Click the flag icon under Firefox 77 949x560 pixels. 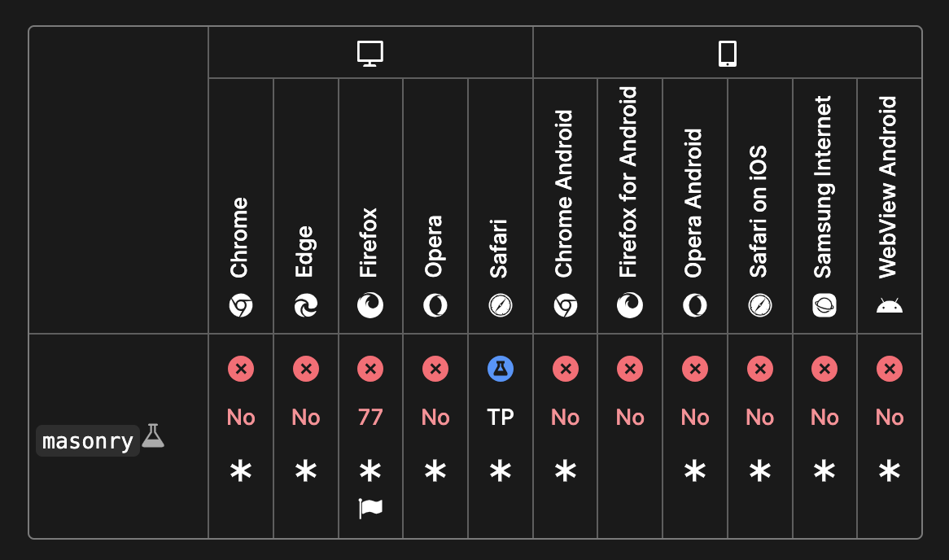click(370, 509)
